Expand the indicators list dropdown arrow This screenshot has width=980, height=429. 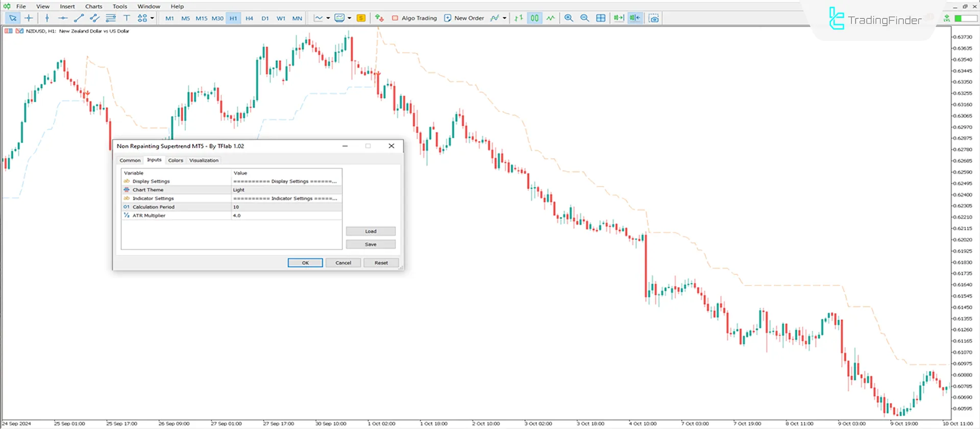pyautogui.click(x=504, y=18)
